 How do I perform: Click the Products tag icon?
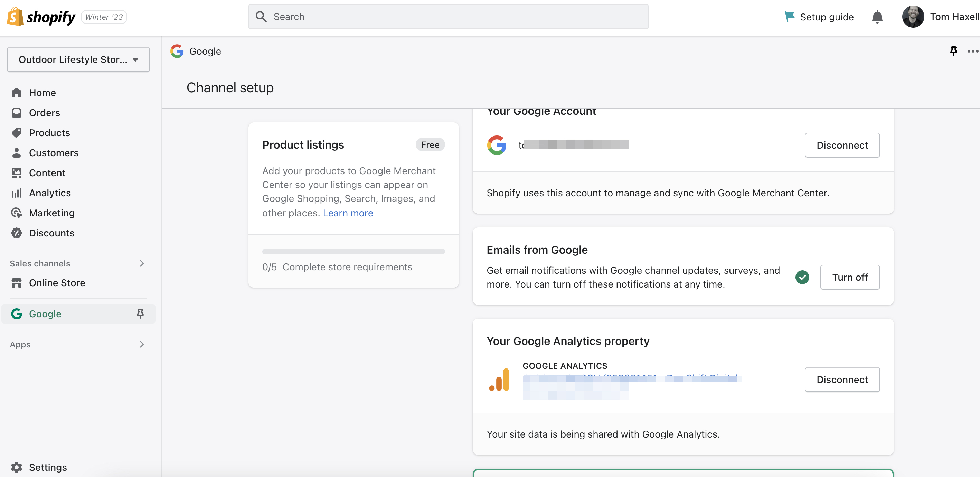tap(16, 132)
